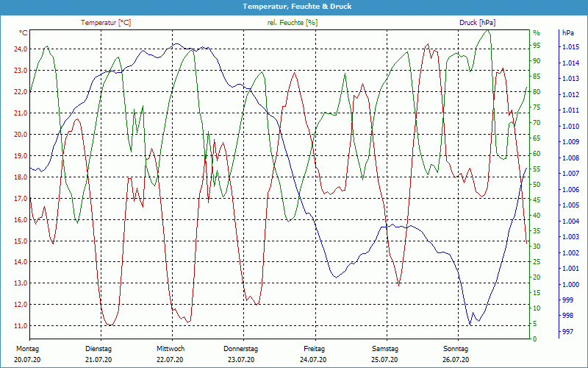Click the '997' pressure axis value
The height and width of the screenshot is (368, 588).
tap(567, 332)
